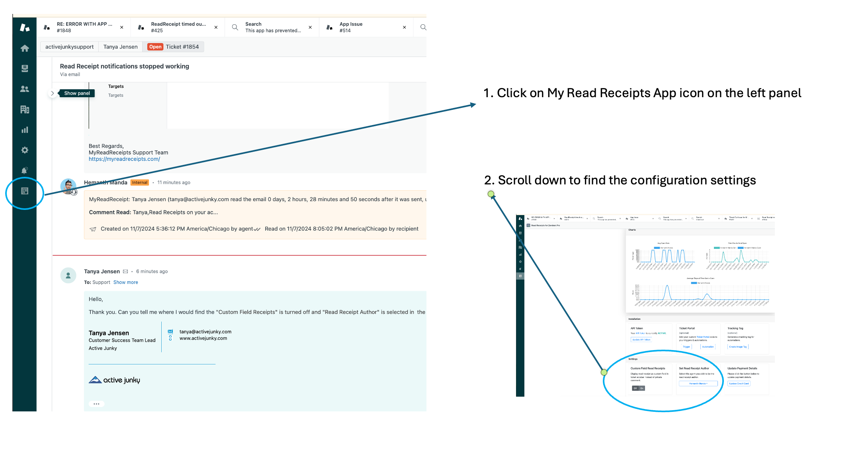The image size is (868, 458).
Task: Open Customers icon in left sidebar
Action: click(x=25, y=89)
